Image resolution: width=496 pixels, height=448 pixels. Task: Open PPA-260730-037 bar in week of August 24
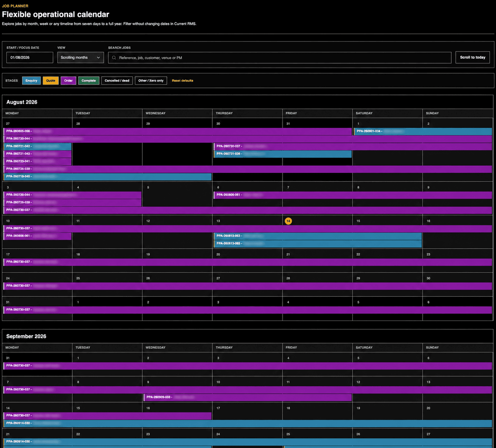point(248,286)
